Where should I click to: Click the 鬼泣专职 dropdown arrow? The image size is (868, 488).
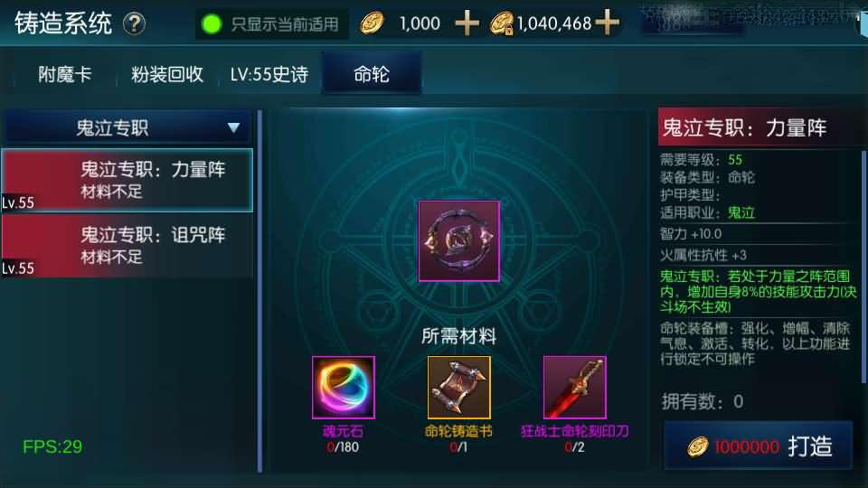point(233,127)
